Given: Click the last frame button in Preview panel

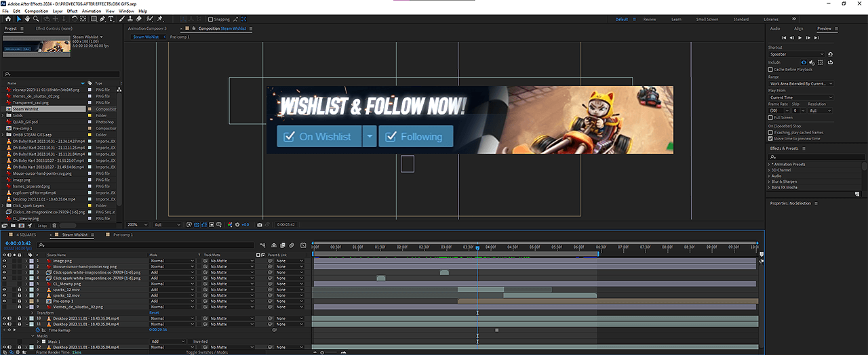Looking at the screenshot, I should [x=816, y=38].
